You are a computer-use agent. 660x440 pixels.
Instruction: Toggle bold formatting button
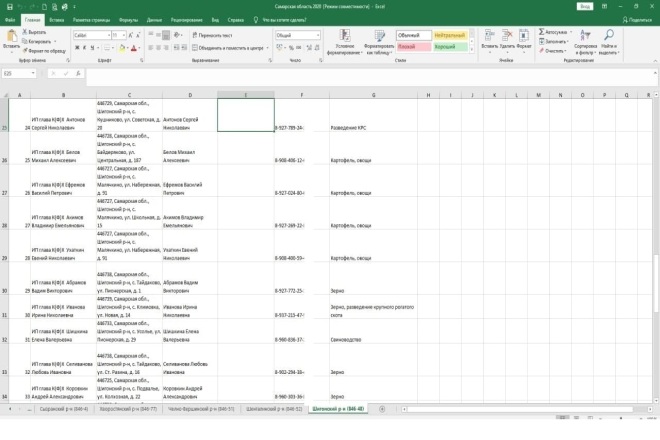[77, 48]
